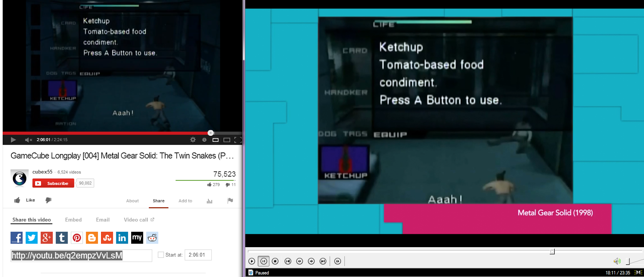Unmute the YouTube video audio
The width and height of the screenshot is (644, 277).
tap(28, 140)
